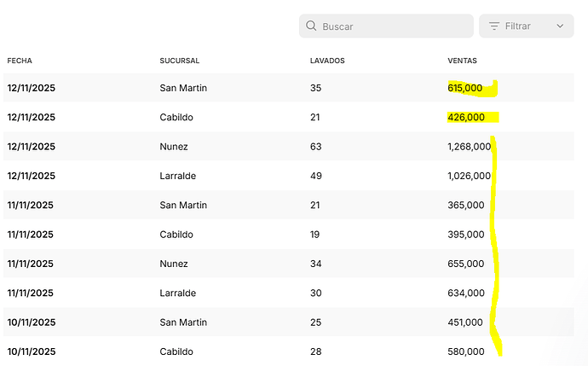
Task: Click the 1,026,000 ventas cell
Action: click(x=469, y=176)
